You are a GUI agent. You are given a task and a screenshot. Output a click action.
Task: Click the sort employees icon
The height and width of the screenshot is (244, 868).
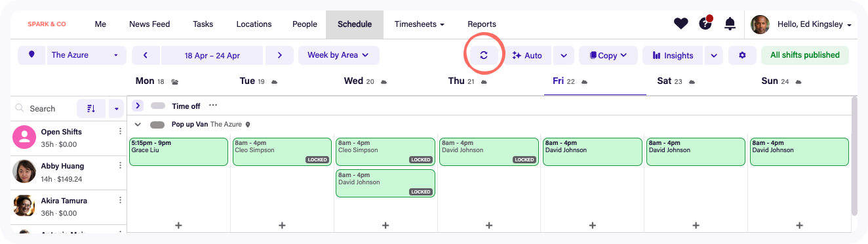click(x=91, y=108)
